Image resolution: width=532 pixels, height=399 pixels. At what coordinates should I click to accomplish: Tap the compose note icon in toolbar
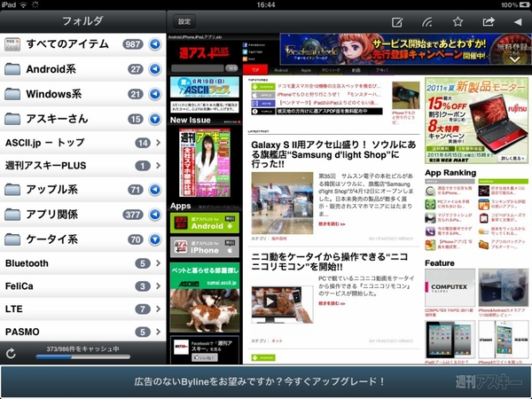397,22
